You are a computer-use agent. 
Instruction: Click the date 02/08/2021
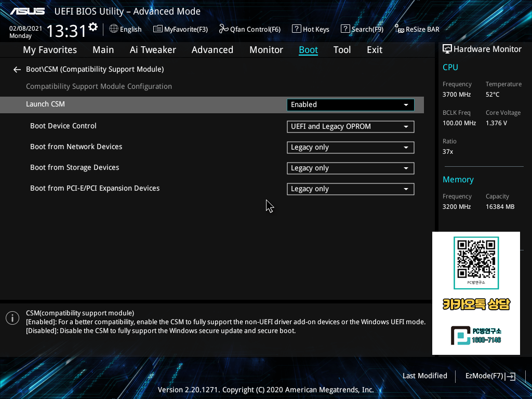(x=26, y=29)
